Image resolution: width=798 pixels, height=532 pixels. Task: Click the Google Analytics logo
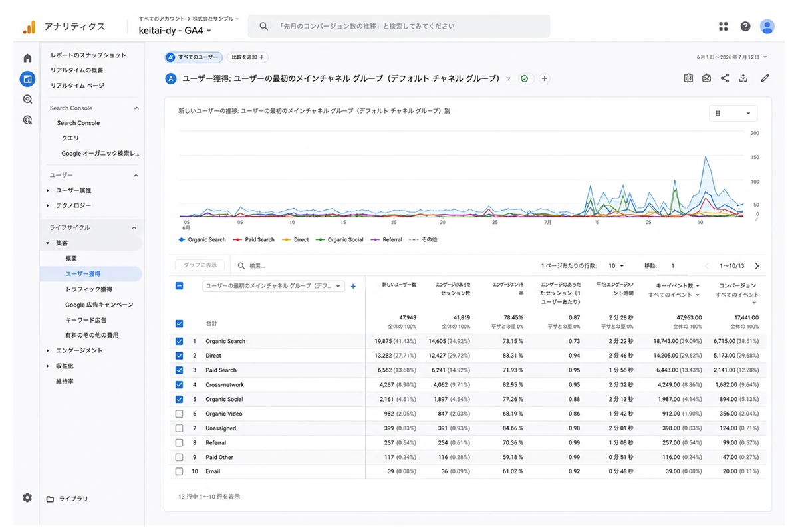coord(29,27)
